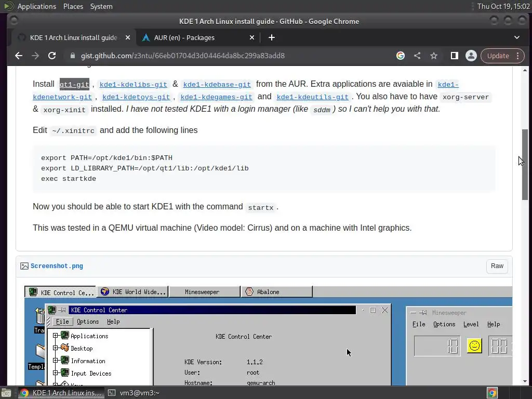This screenshot has width=532, height=399.
Task: Share this page via share icon
Action: click(x=417, y=56)
